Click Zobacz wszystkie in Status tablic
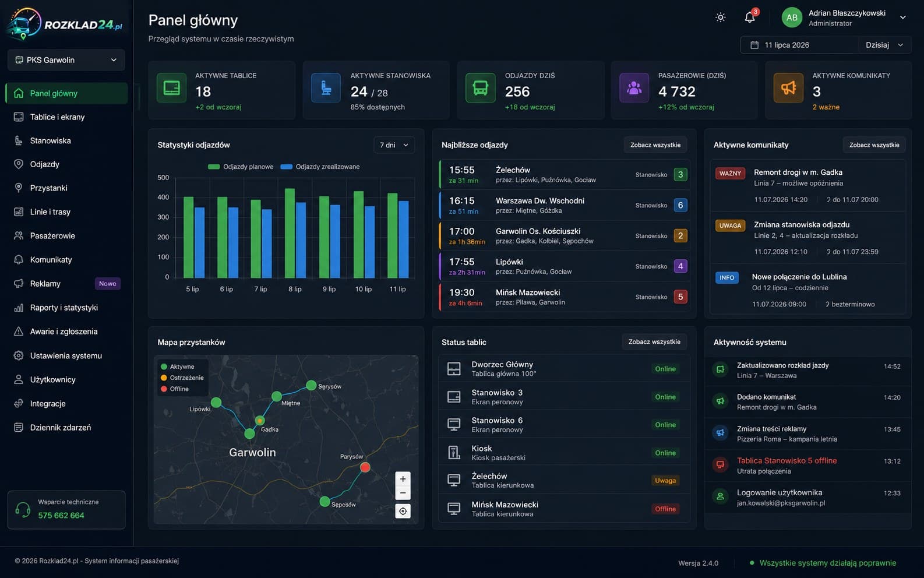The height and width of the screenshot is (578, 924). pyautogui.click(x=654, y=342)
